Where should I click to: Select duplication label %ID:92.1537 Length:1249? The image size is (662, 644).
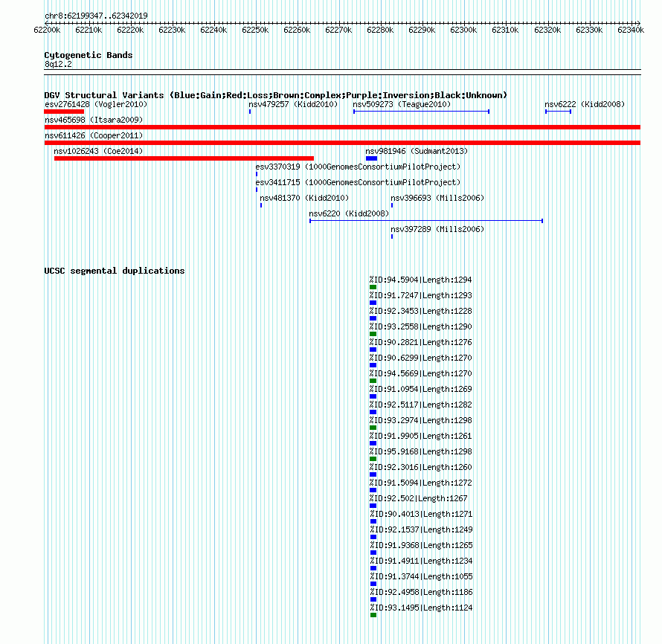pyautogui.click(x=421, y=529)
